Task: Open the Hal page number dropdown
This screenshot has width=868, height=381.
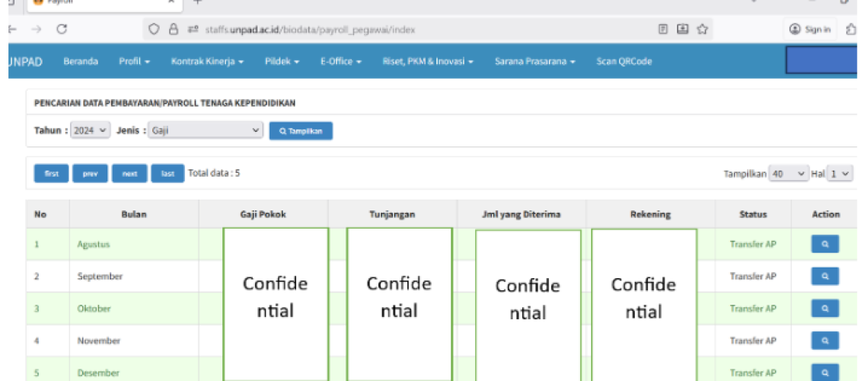Action: click(840, 173)
